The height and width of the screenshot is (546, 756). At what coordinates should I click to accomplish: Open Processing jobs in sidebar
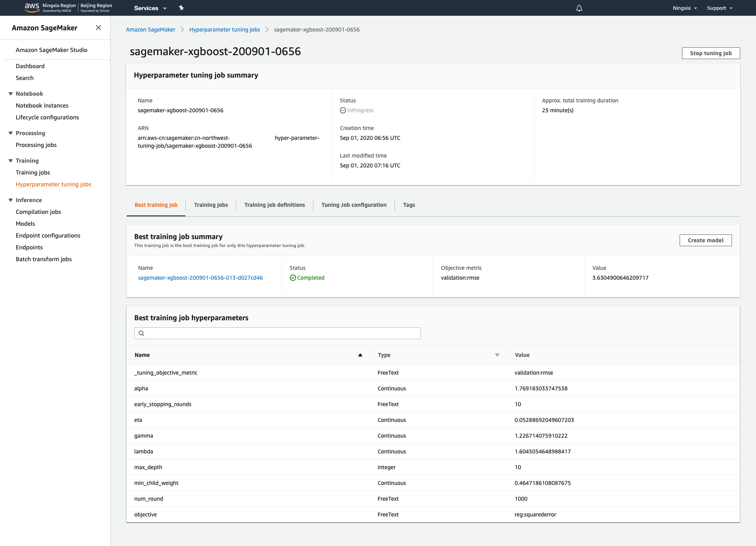pos(36,145)
